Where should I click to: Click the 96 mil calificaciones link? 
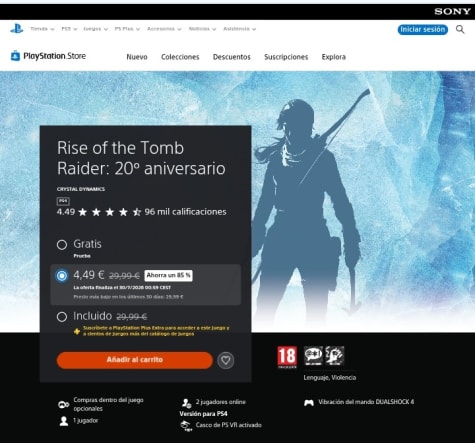click(x=185, y=212)
